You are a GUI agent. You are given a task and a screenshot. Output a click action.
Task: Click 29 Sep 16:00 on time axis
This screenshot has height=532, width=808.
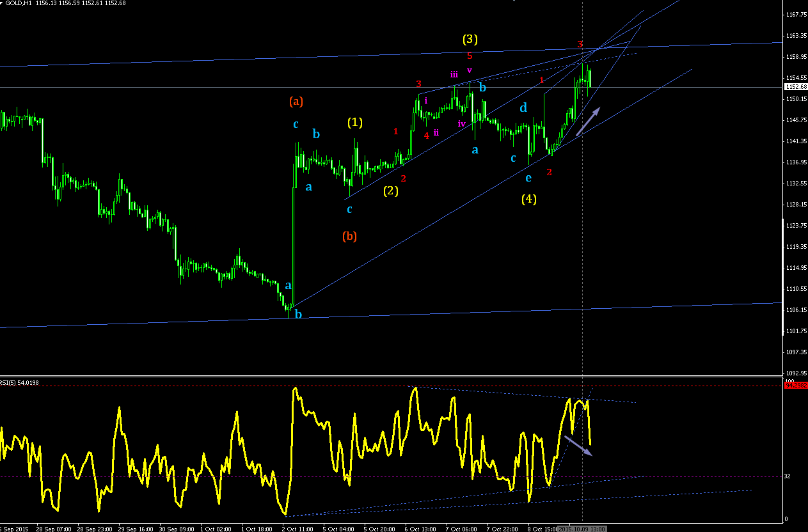click(x=136, y=529)
